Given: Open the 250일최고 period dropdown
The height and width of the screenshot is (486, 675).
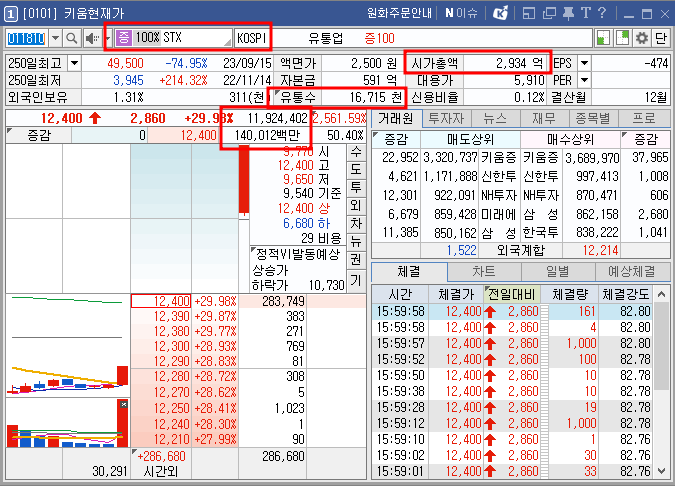Looking at the screenshot, I should pyautogui.click(x=74, y=63).
